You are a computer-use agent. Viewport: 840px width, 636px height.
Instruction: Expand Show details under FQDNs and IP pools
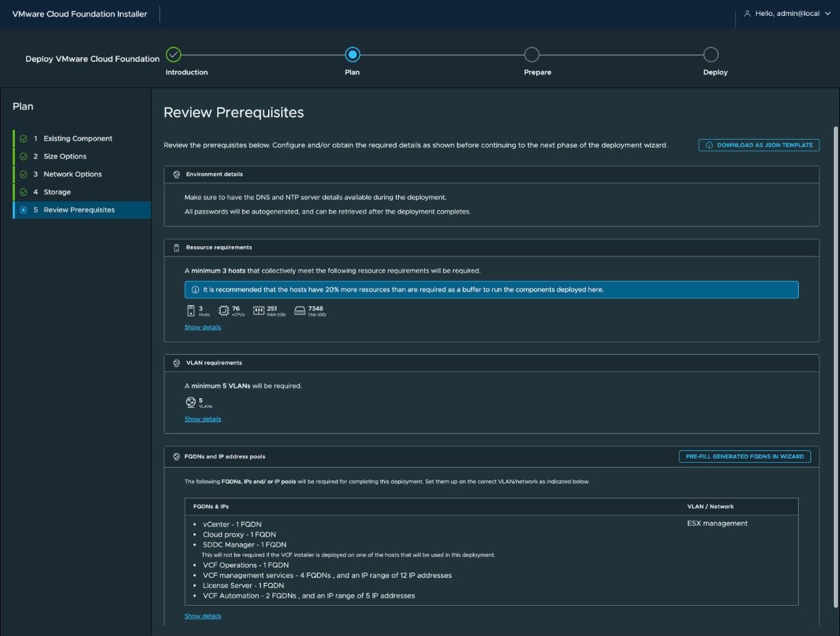[x=203, y=616]
